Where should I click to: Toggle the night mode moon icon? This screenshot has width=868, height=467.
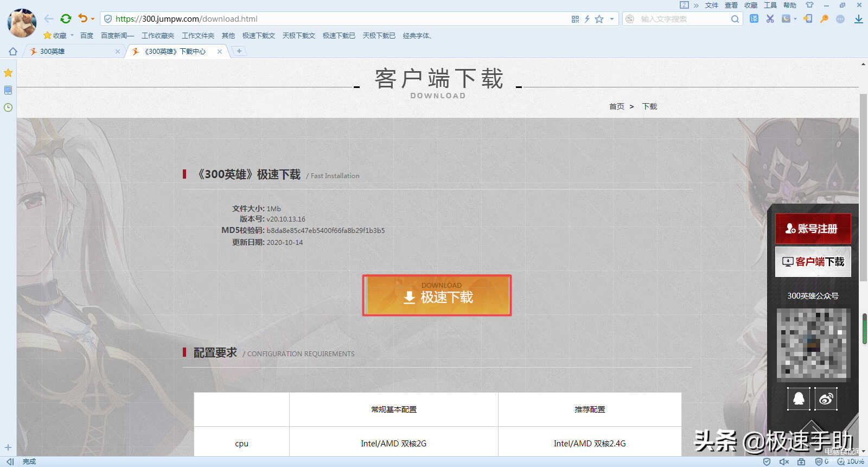(786, 18)
